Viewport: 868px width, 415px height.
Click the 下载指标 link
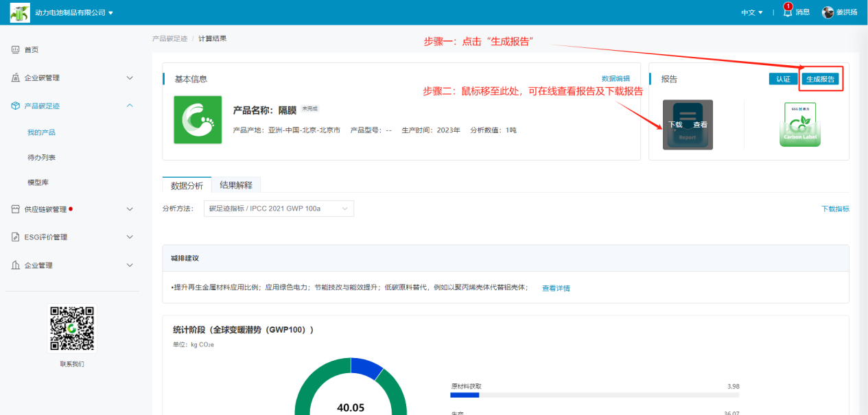click(835, 209)
